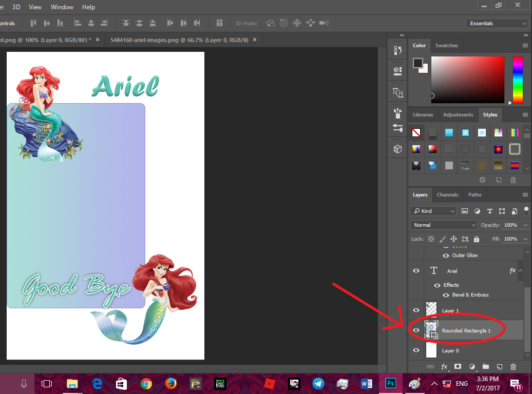This screenshot has height=394, width=532.
Task: Click Create New Layer icon in Layers panel
Action: pos(500,366)
